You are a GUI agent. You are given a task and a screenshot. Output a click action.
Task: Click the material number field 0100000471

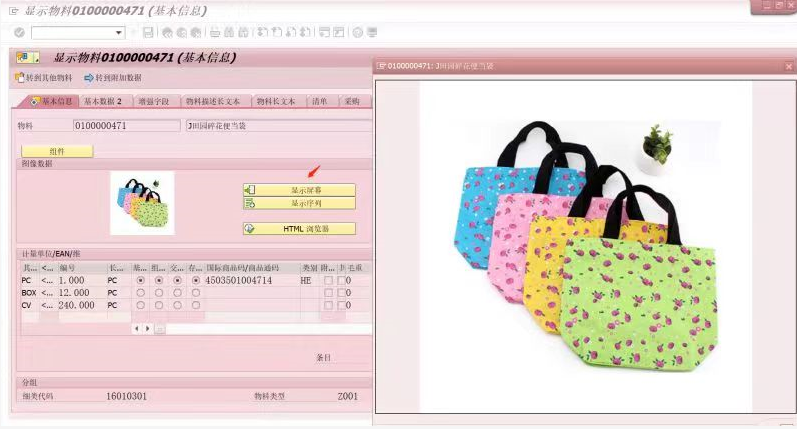[x=127, y=126]
